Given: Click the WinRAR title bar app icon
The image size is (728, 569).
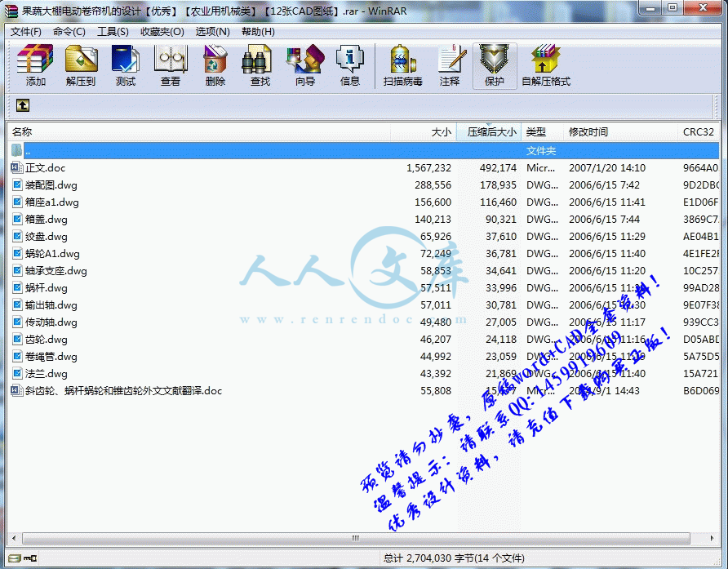Looking at the screenshot, I should pyautogui.click(x=11, y=11).
